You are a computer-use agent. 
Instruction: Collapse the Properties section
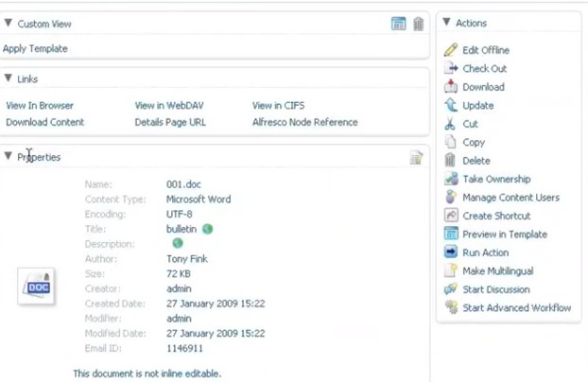click(x=9, y=156)
